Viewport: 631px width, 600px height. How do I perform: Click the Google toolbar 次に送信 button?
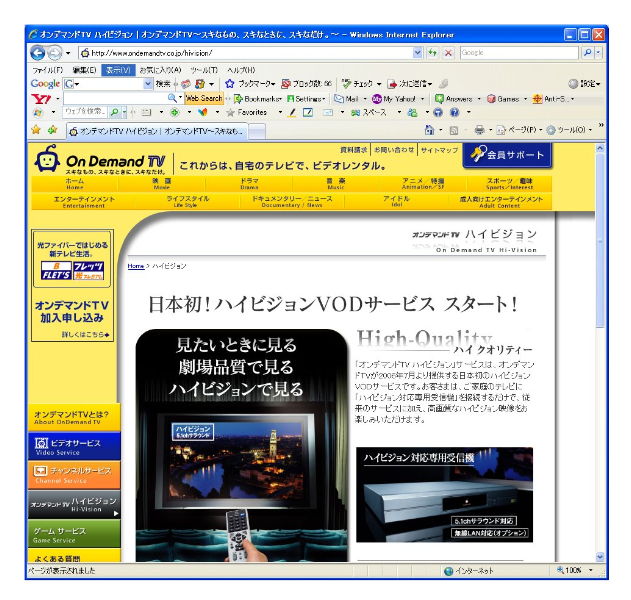click(x=410, y=84)
